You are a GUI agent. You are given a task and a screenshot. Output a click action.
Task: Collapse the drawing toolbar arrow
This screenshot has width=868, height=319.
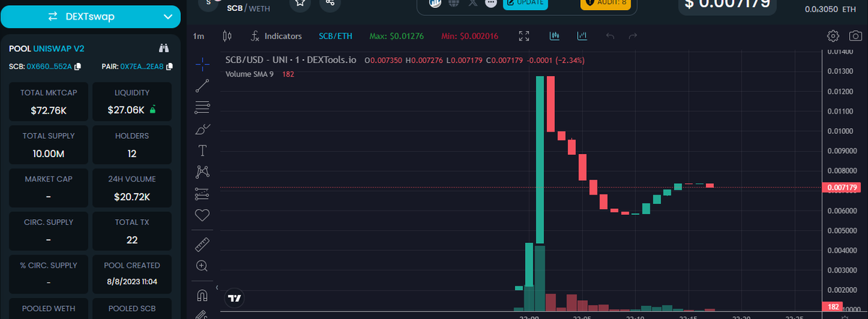click(x=218, y=287)
